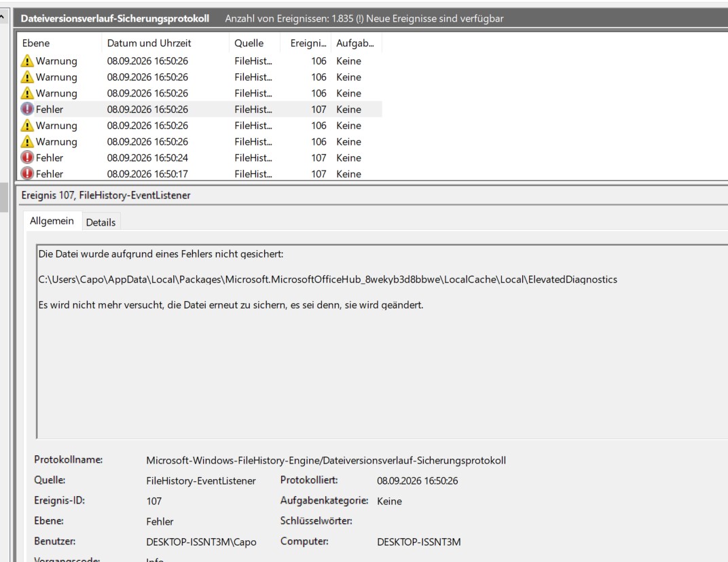Click the red error icon in the 16:50:24 row
The width and height of the screenshot is (728, 562).
pos(27,158)
